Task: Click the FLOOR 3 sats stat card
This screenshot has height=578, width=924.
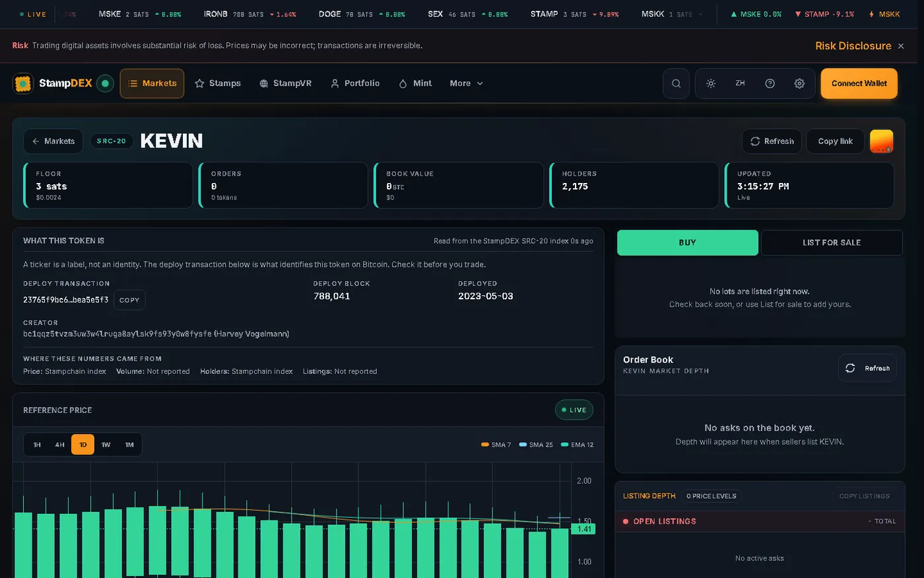Action: coord(108,186)
